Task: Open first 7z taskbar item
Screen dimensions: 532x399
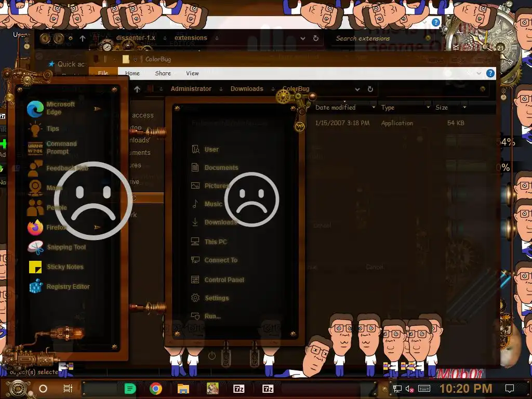Action: [239, 389]
